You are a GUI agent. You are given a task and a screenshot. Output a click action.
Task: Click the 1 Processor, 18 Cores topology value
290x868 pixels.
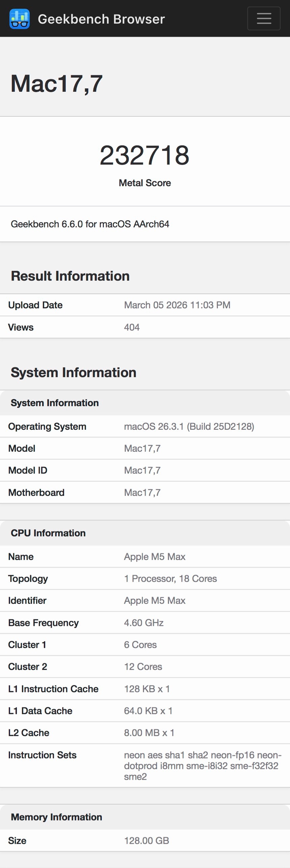pos(170,579)
